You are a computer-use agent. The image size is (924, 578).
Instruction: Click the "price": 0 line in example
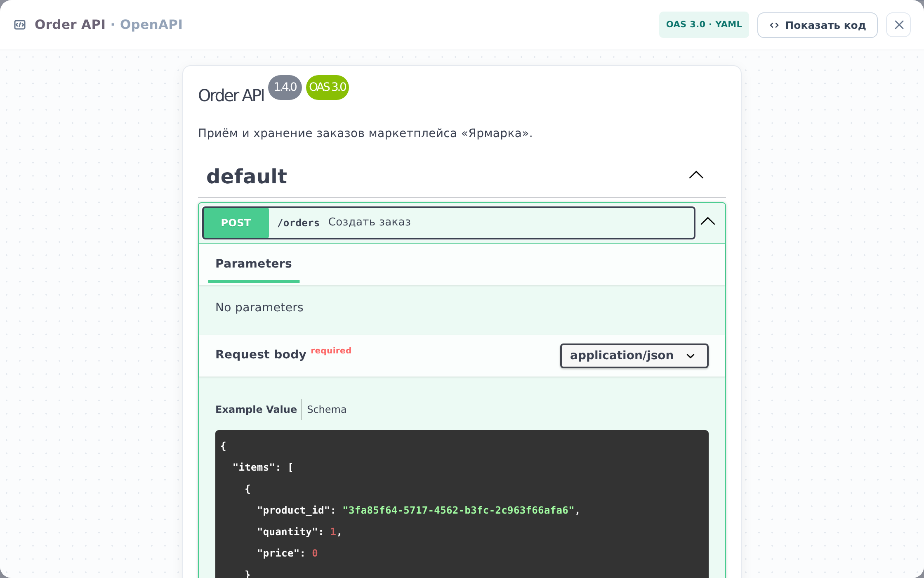[x=287, y=553]
